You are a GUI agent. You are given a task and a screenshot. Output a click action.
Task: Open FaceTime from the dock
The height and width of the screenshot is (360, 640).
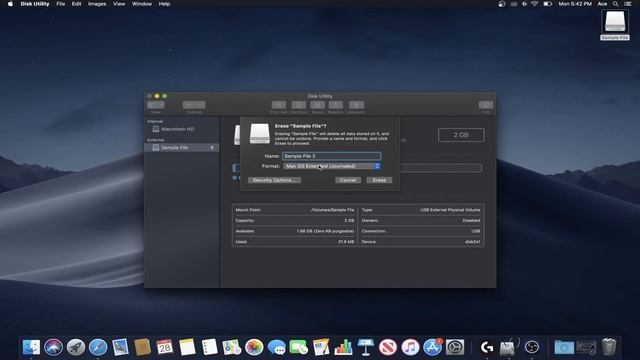coord(298,347)
